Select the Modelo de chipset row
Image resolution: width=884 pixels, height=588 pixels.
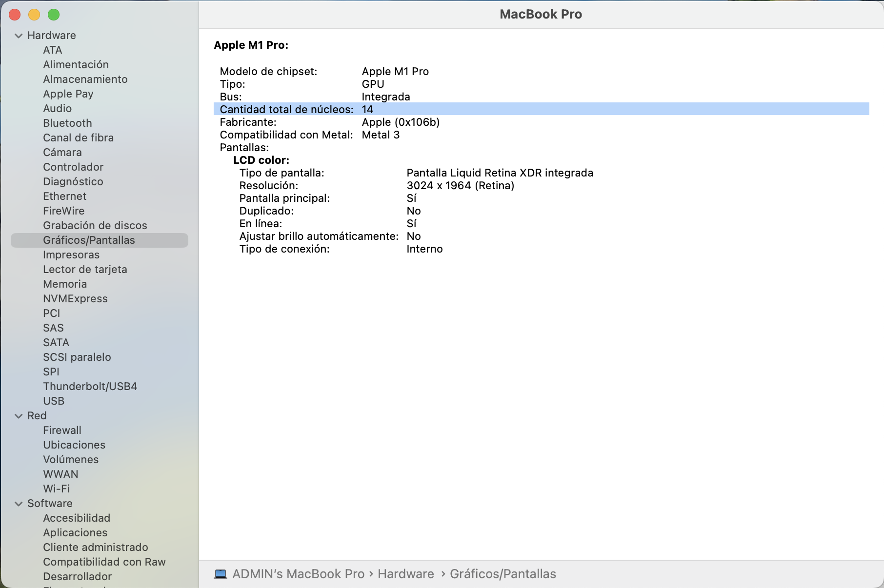coord(324,71)
